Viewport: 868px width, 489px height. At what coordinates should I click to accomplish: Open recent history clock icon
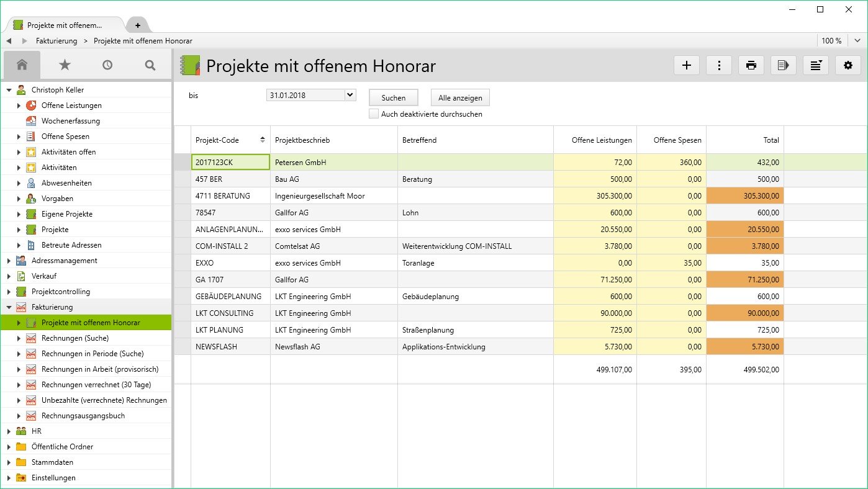(x=107, y=65)
